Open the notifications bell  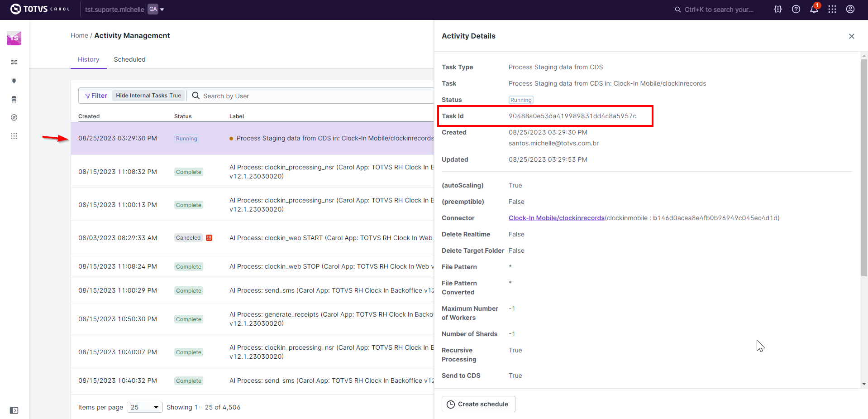[814, 9]
